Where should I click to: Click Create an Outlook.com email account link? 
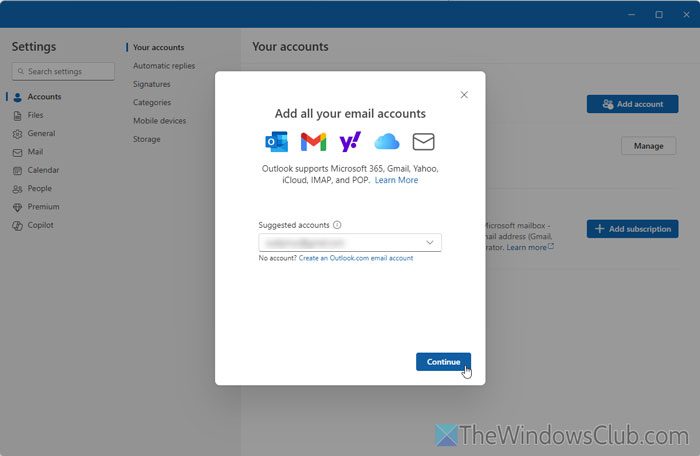click(356, 258)
